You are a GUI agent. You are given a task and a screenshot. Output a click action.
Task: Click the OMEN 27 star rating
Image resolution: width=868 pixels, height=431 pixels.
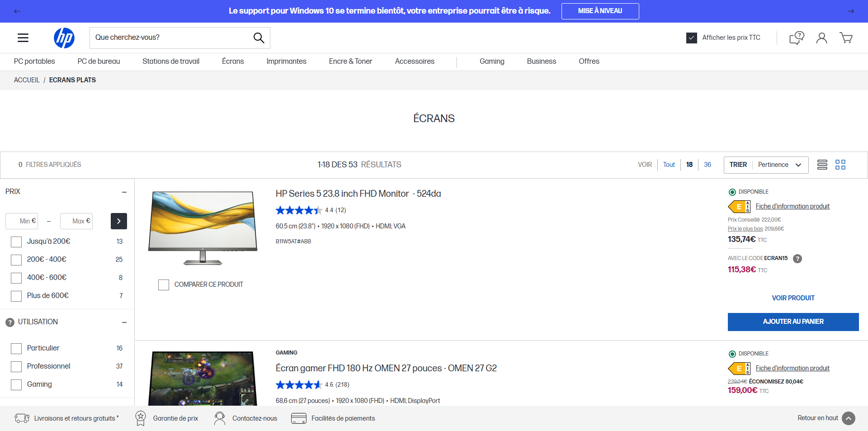[x=299, y=385]
